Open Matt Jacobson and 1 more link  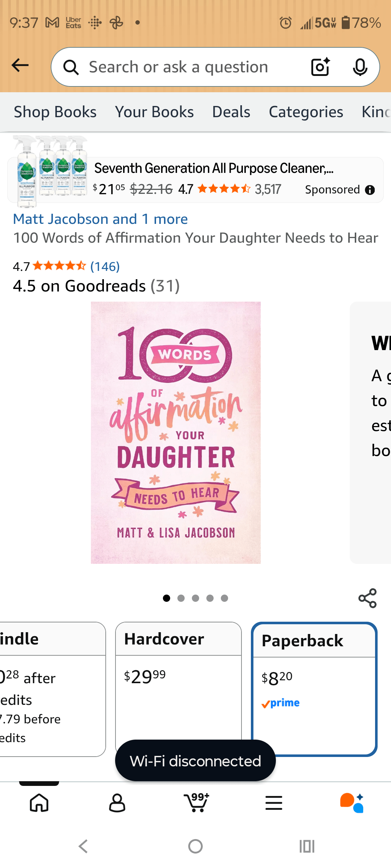100,219
